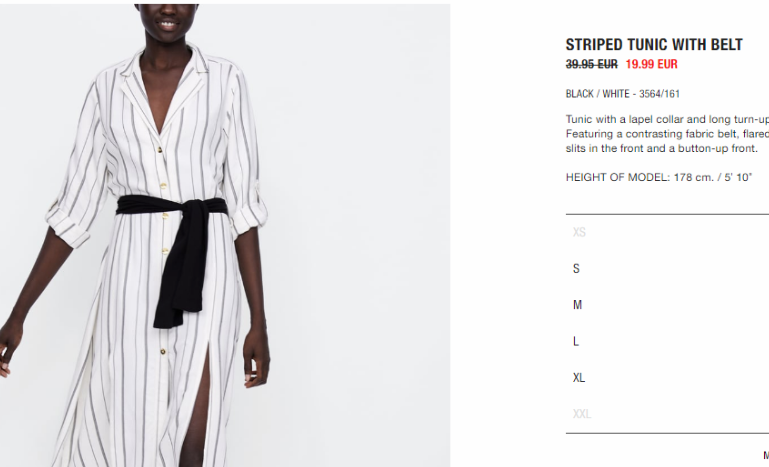The height and width of the screenshot is (467, 769).
Task: Click the cut-off link below the size list
Action: click(766, 456)
